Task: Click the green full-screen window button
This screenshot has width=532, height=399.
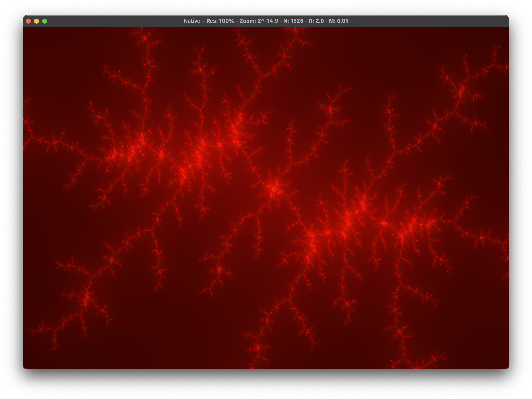Action: (45, 21)
